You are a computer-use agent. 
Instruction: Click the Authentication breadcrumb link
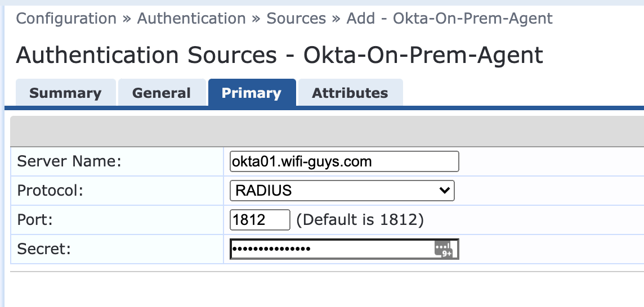191,19
